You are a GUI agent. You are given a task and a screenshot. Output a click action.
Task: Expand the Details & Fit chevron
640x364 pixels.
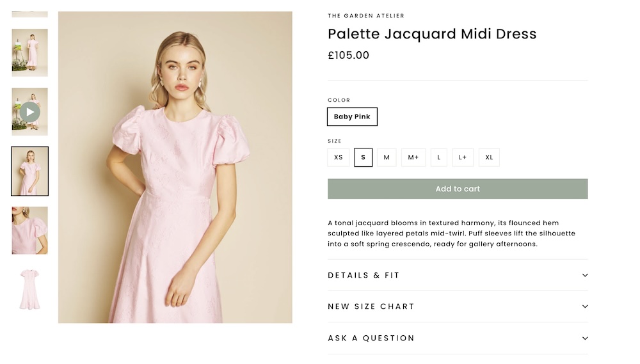click(584, 275)
